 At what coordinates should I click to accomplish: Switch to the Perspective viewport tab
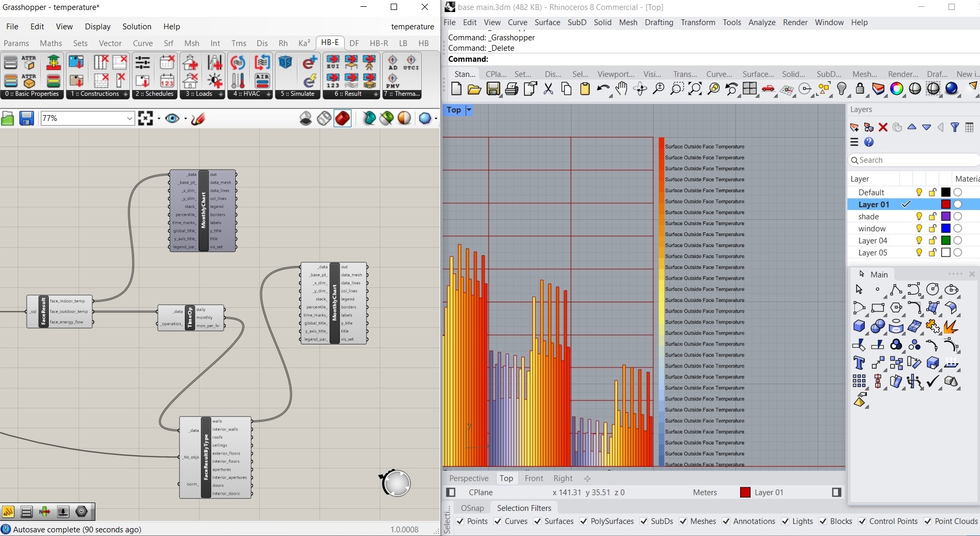pos(468,478)
